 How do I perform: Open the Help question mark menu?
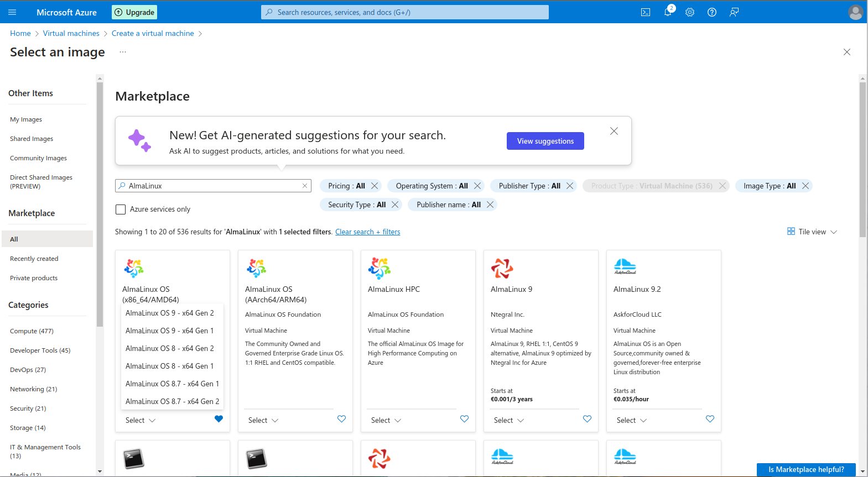tap(712, 12)
